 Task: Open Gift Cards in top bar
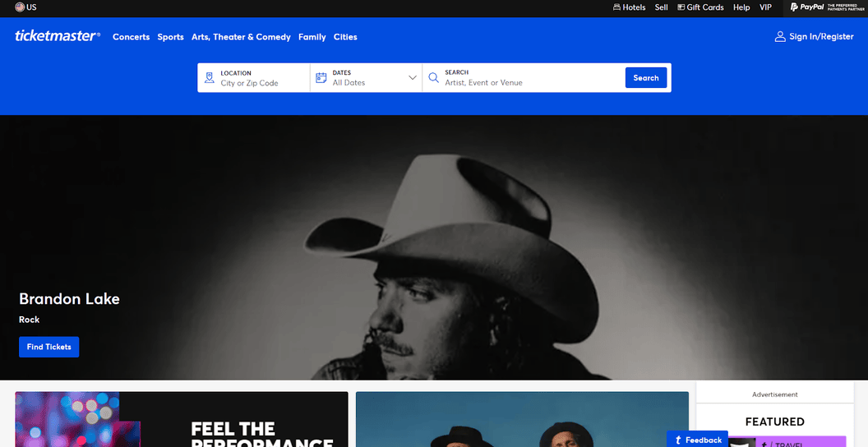[x=699, y=7]
